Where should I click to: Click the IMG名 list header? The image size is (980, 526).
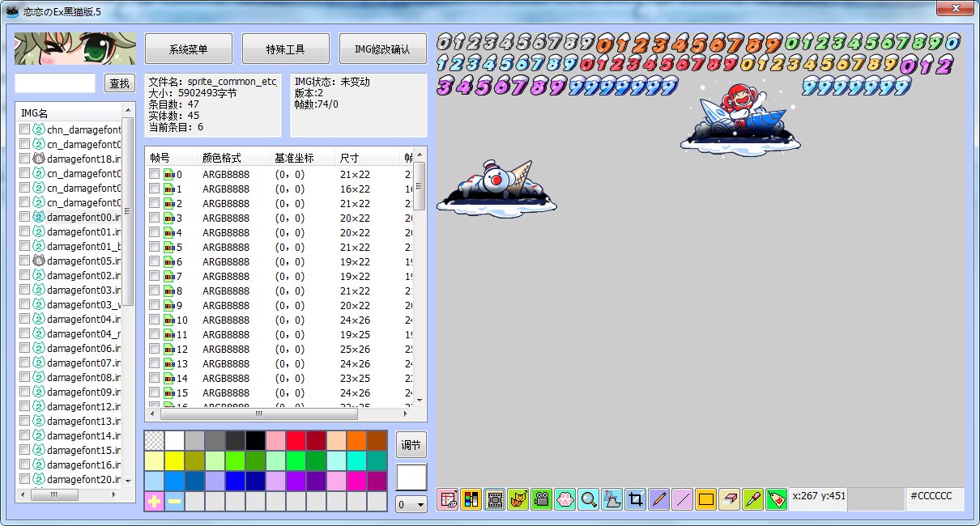(69, 113)
